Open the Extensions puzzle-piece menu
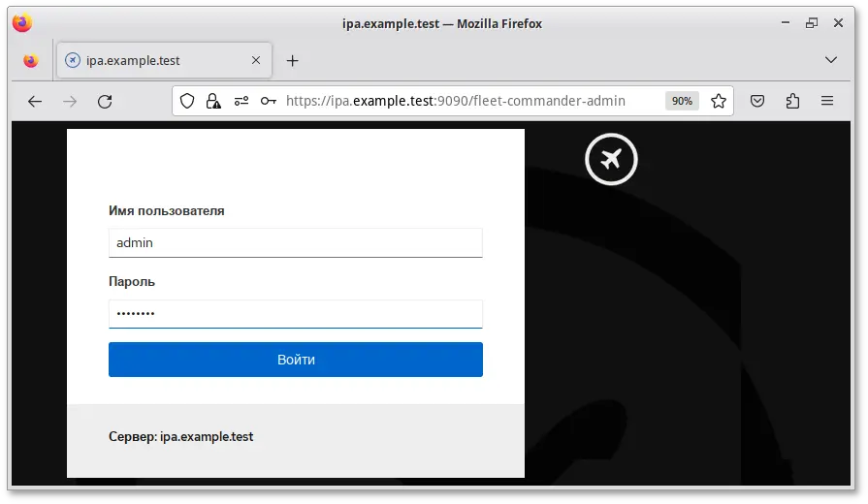 coord(792,101)
